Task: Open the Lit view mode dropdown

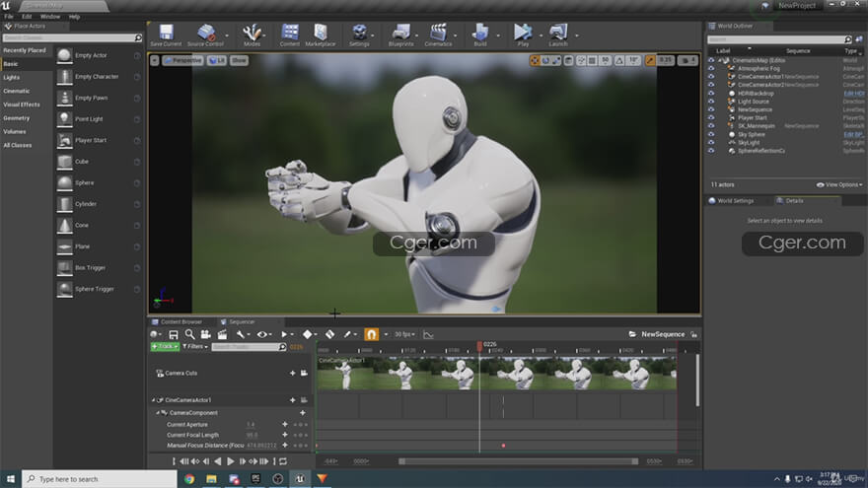Action: (216, 60)
